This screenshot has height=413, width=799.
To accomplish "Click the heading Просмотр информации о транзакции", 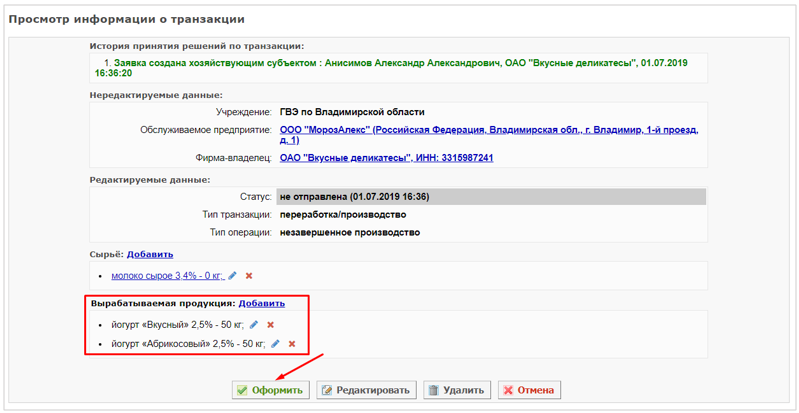I will [127, 19].
